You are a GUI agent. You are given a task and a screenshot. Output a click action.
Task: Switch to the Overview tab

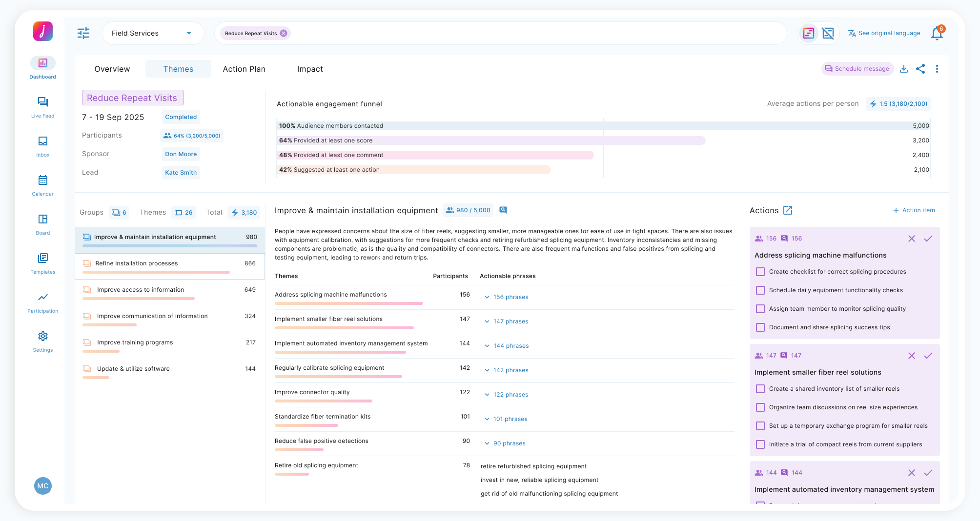(x=112, y=69)
